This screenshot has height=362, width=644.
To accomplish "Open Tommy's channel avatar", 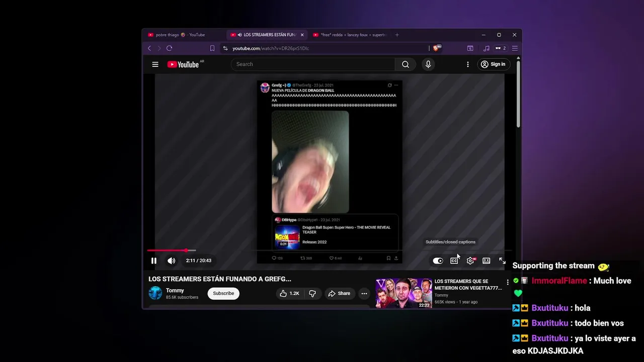I will (155, 293).
